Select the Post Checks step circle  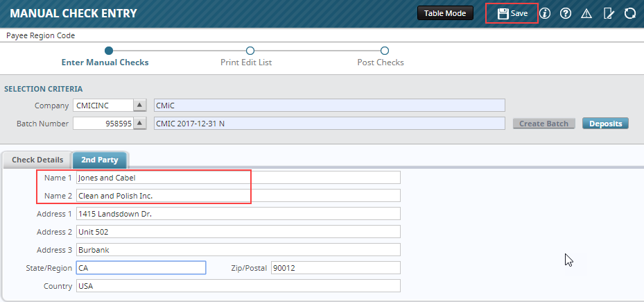[x=385, y=51]
